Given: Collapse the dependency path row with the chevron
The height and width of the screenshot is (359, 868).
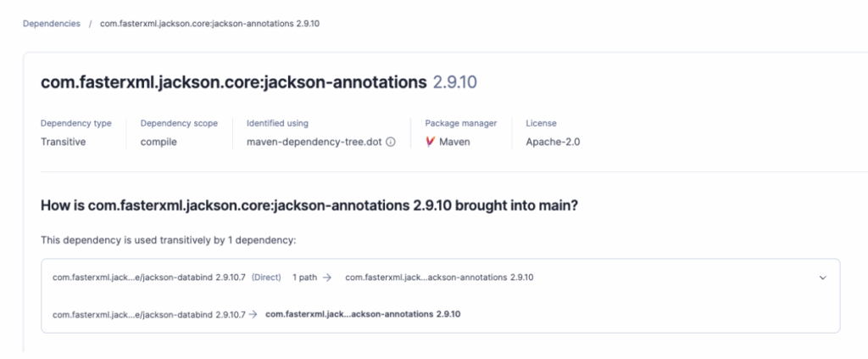Looking at the screenshot, I should coord(821,278).
